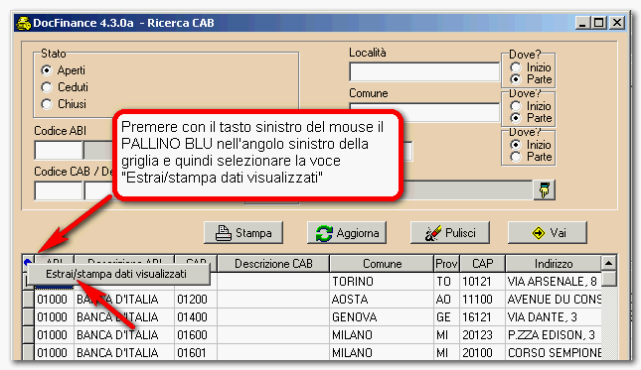This screenshot has height=370, width=641.
Task: Select the Chiusi radio button
Action: pyautogui.click(x=47, y=104)
